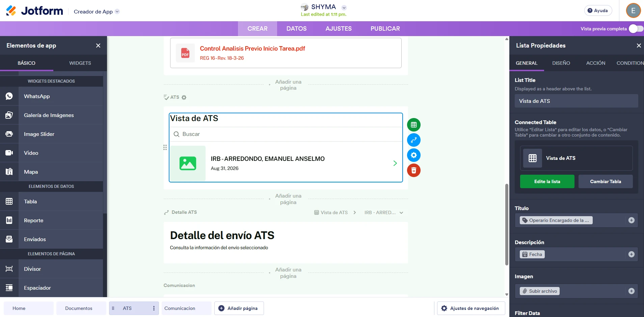Open the DISEÑO properties tab

click(561, 63)
